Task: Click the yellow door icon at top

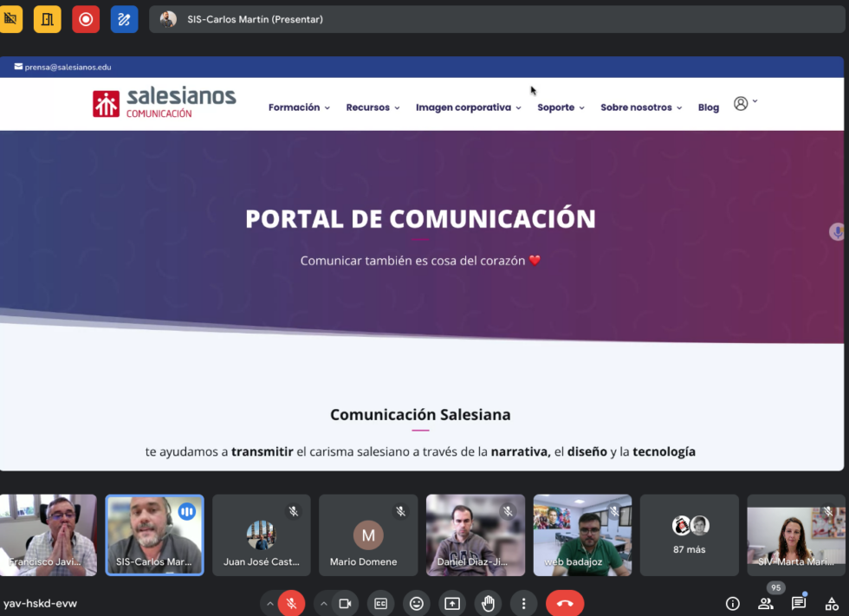Action: tap(48, 19)
